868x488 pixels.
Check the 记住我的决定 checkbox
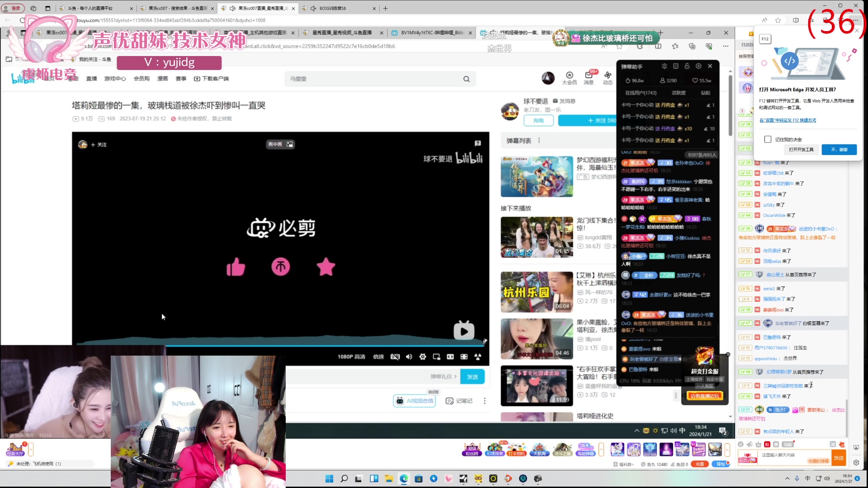click(768, 139)
